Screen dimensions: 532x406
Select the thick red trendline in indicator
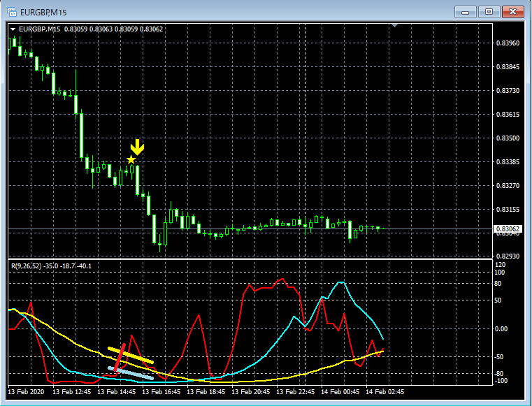tap(120, 358)
